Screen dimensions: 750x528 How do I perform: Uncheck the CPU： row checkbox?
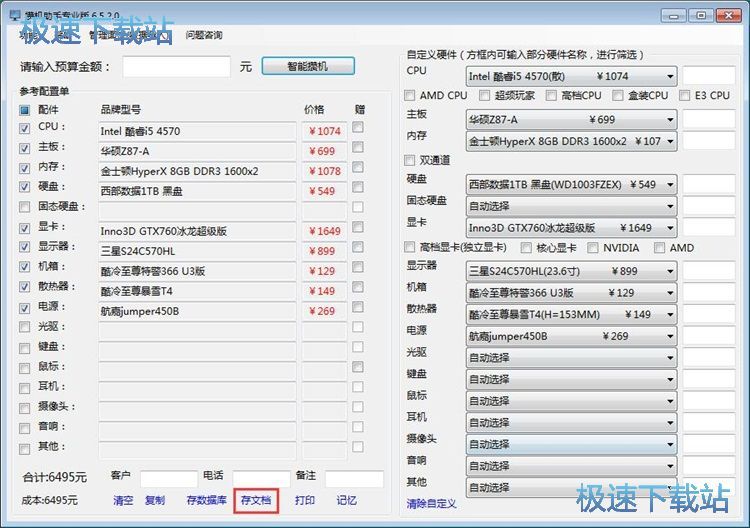[x=24, y=128]
